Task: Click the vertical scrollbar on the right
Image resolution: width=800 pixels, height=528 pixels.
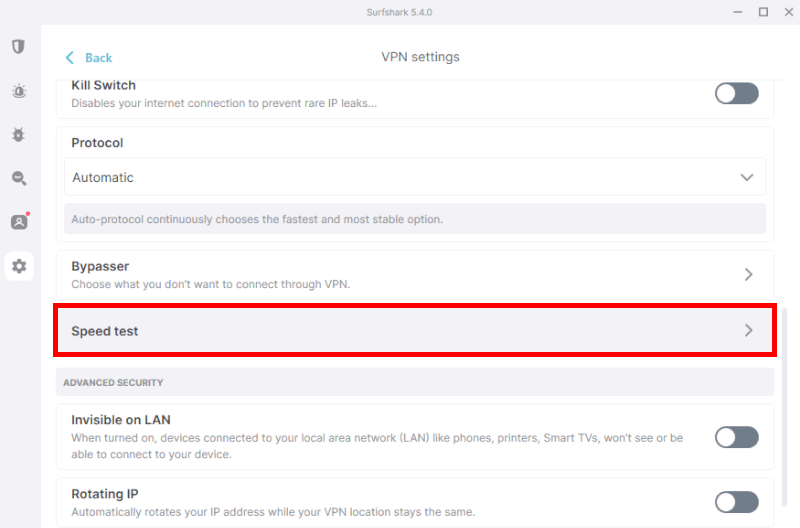Action: [785, 407]
